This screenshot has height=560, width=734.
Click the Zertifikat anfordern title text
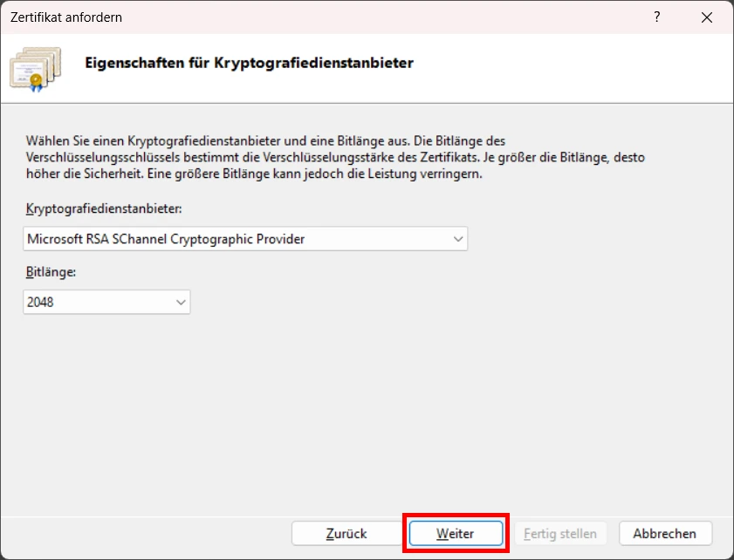pyautogui.click(x=67, y=17)
